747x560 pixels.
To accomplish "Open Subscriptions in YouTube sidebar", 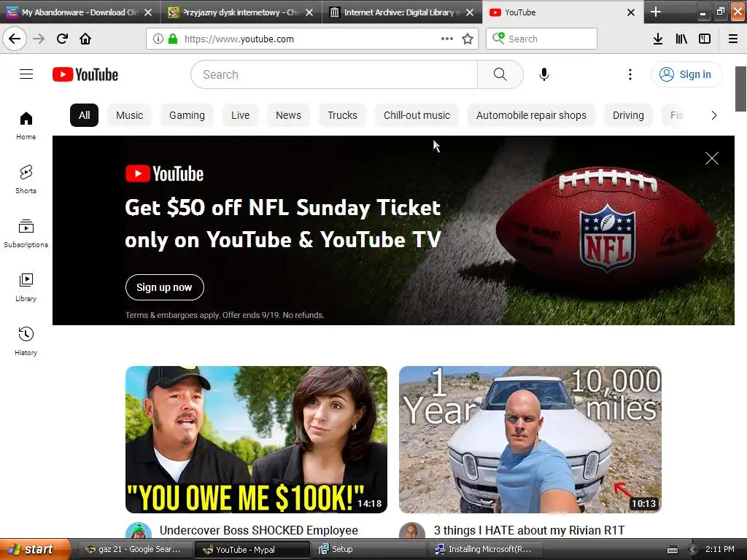I will pos(26,233).
